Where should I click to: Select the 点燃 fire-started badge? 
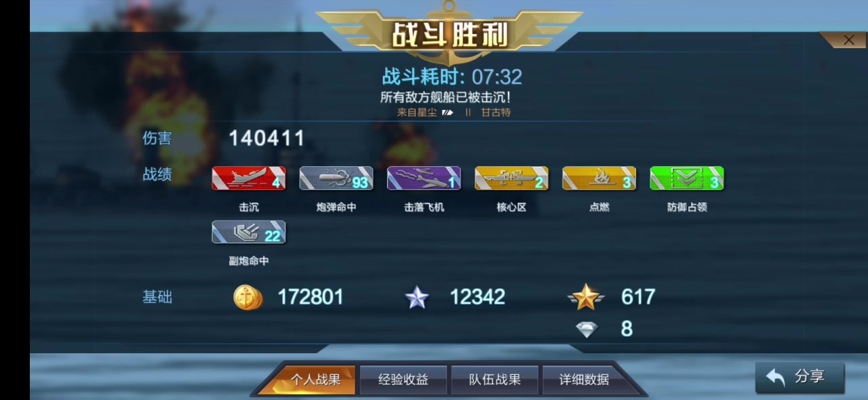click(x=599, y=178)
